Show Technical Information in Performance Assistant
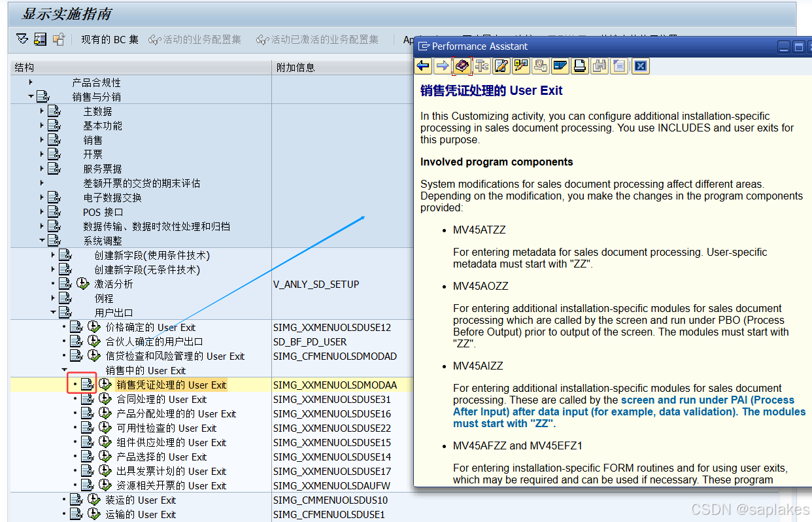The height and width of the screenshot is (522, 812). [x=482, y=65]
